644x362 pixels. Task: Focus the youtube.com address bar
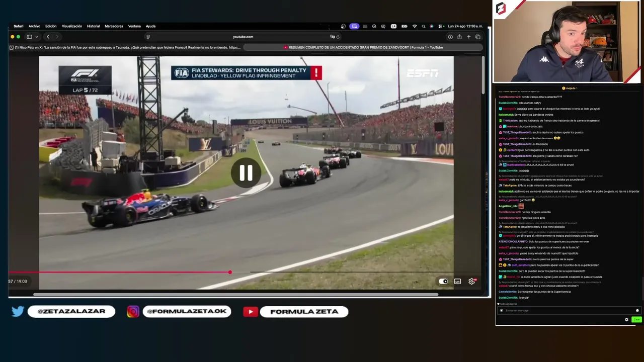(x=243, y=37)
